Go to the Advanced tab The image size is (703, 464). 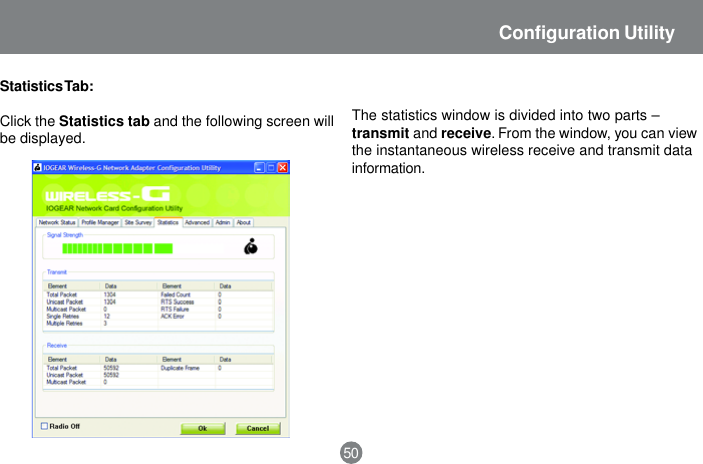[197, 222]
